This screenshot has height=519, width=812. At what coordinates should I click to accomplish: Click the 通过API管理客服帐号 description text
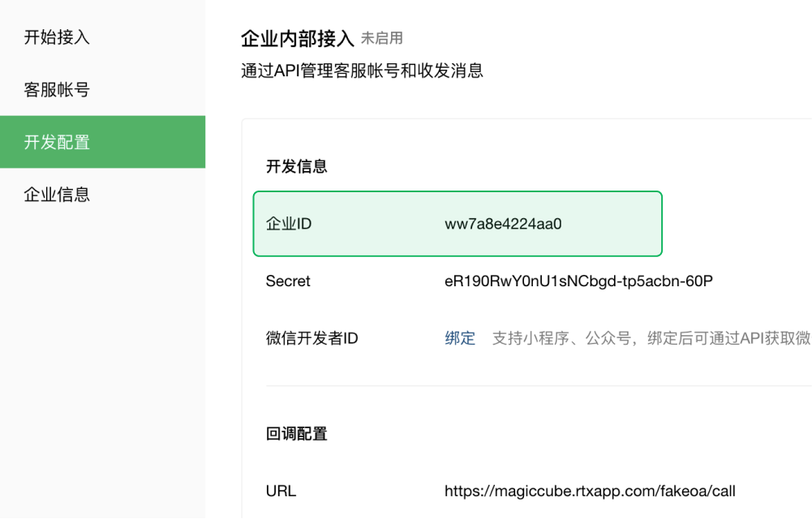tap(362, 71)
